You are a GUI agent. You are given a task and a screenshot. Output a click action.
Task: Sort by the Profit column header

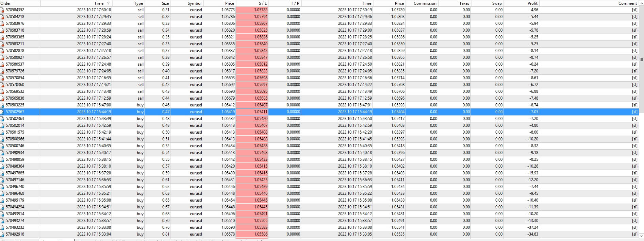pyautogui.click(x=522, y=3)
